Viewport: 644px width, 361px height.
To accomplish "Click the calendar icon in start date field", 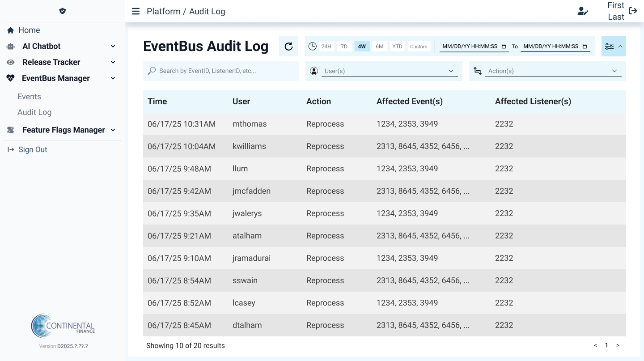I will (504, 47).
